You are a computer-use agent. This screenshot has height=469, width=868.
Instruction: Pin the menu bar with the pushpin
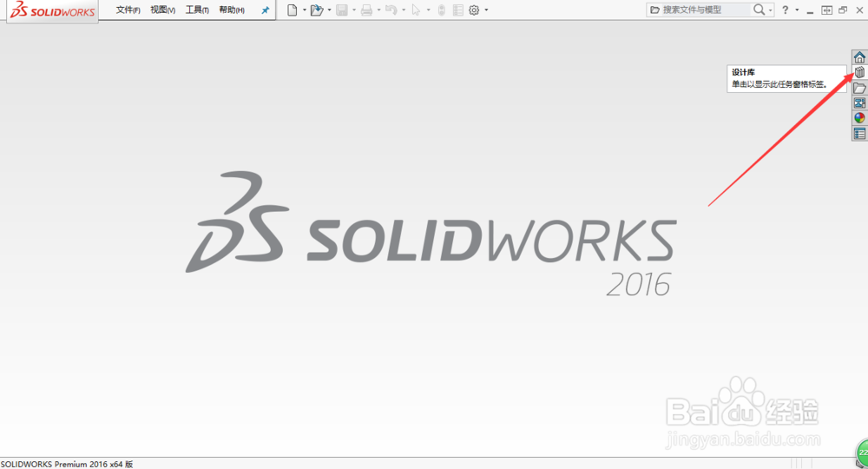point(265,10)
